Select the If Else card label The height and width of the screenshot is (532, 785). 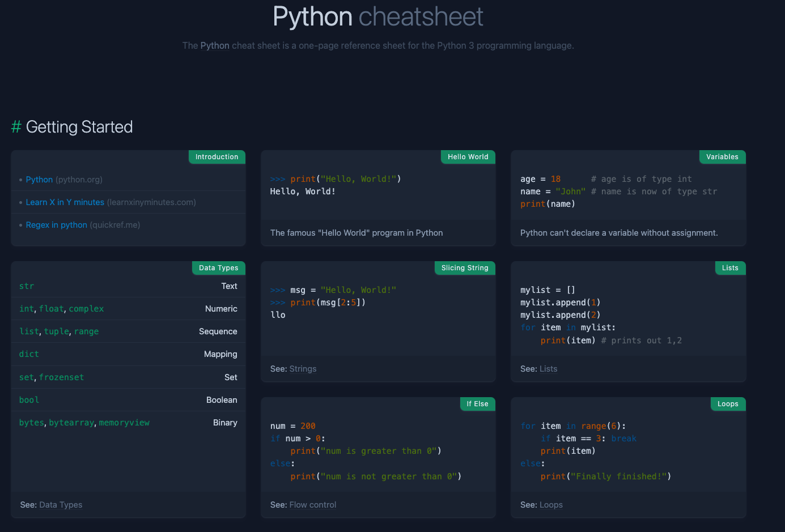tap(477, 404)
